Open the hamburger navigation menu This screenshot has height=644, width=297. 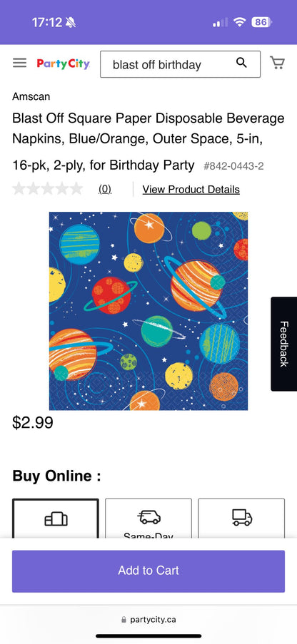(19, 63)
